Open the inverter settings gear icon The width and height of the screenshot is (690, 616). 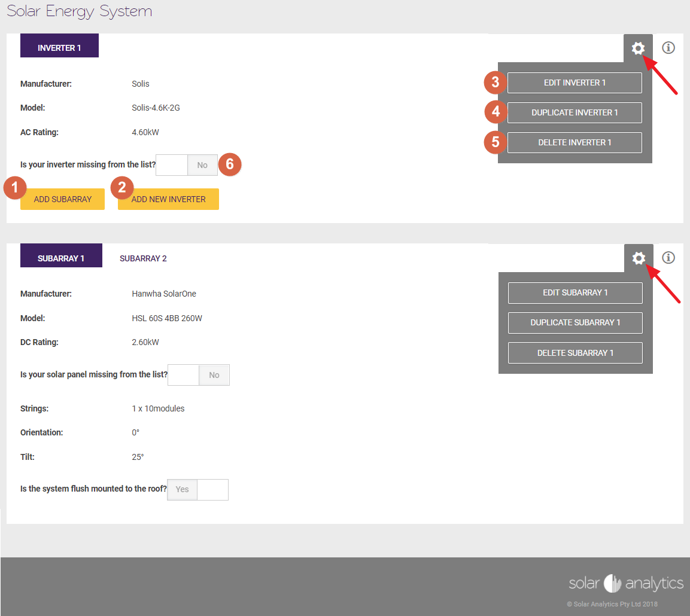[638, 48]
